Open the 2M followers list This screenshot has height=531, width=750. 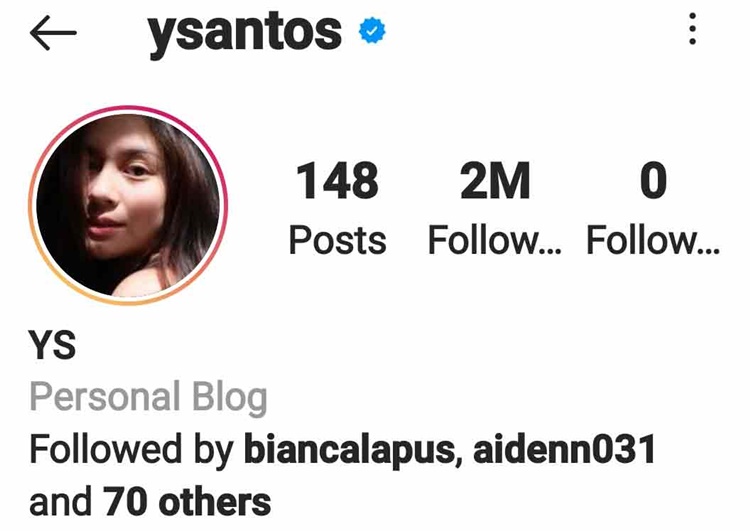pyautogui.click(x=495, y=208)
